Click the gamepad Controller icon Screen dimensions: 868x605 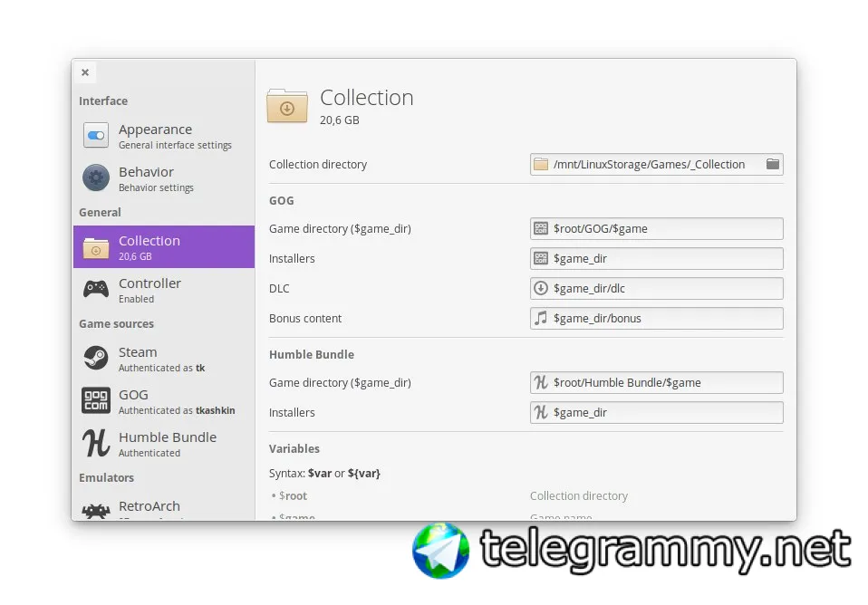click(x=96, y=289)
